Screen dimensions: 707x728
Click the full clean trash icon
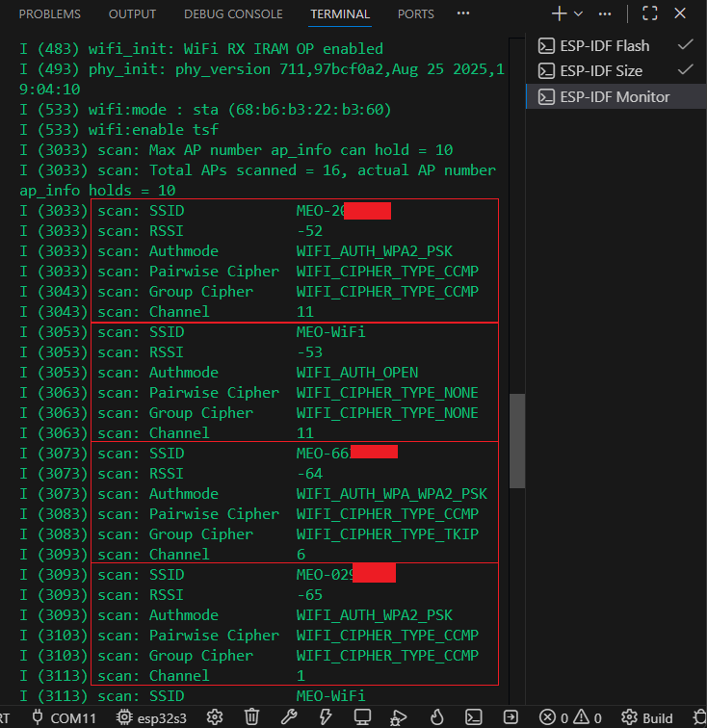(251, 717)
